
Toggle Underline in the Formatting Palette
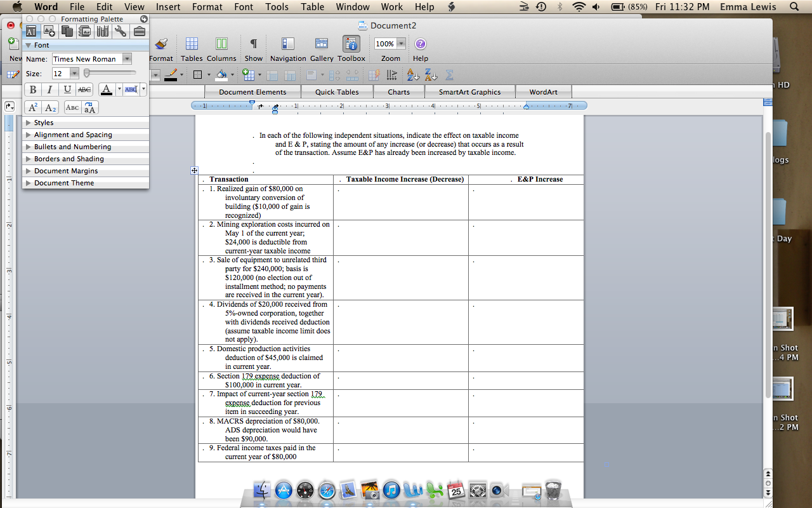[x=67, y=90]
